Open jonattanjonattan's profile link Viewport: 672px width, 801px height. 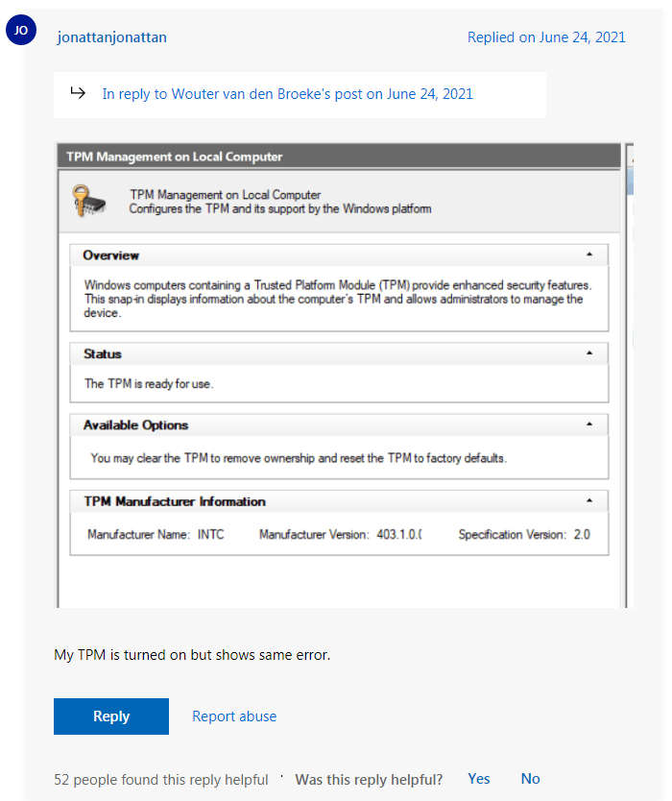click(x=111, y=37)
